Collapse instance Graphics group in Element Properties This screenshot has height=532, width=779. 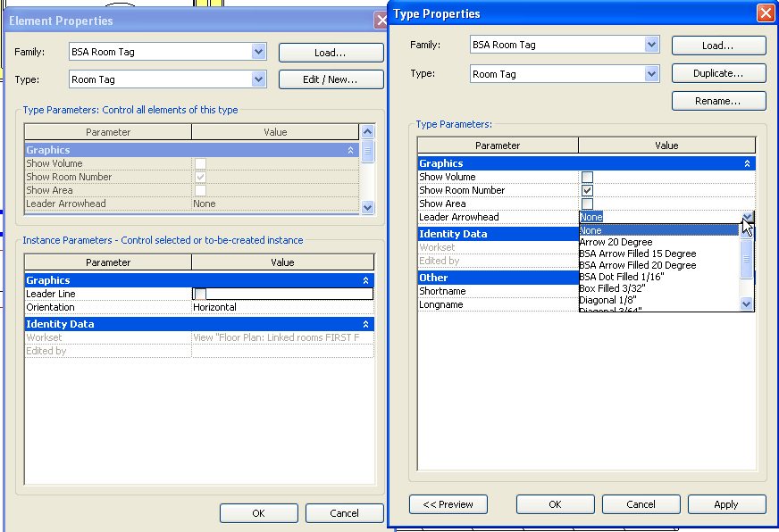(x=365, y=280)
